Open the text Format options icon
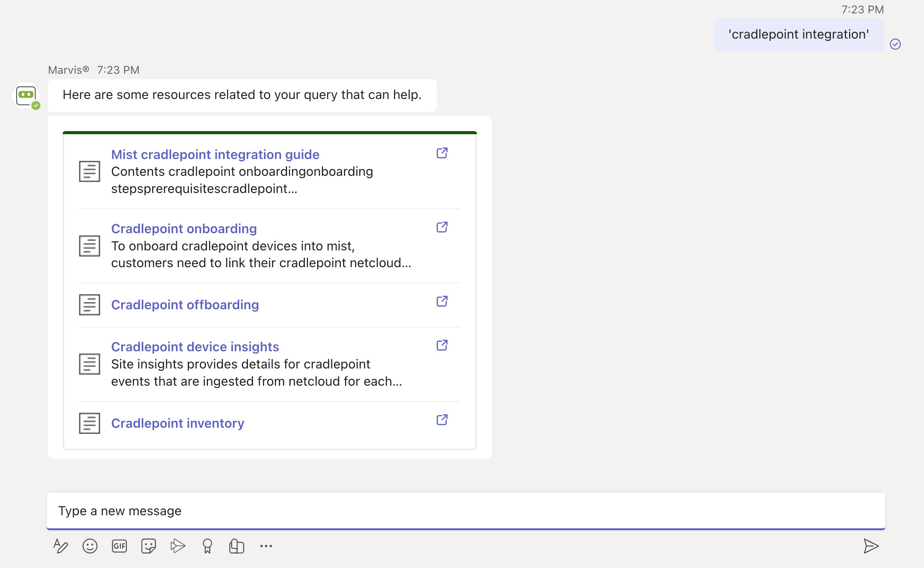 point(60,546)
